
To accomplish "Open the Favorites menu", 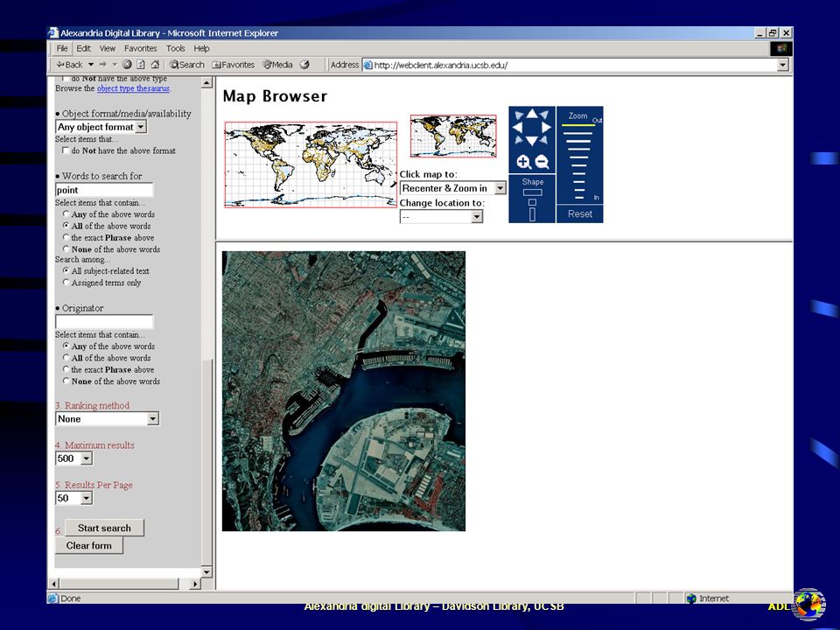I will point(140,48).
